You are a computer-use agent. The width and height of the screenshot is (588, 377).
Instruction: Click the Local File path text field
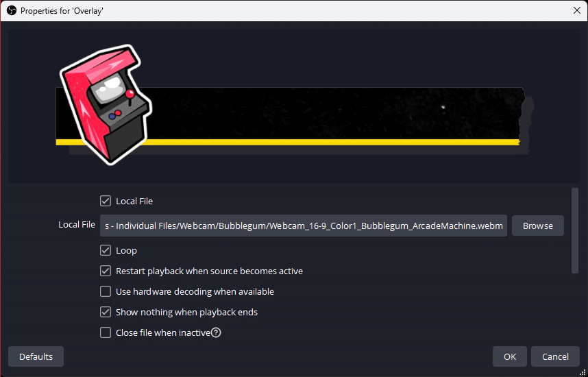(x=303, y=226)
